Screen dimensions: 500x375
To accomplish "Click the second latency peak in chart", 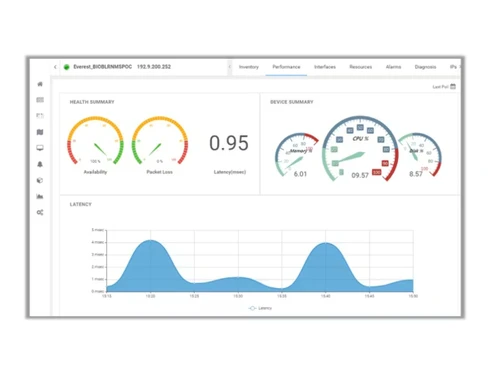I will pyautogui.click(x=326, y=243).
